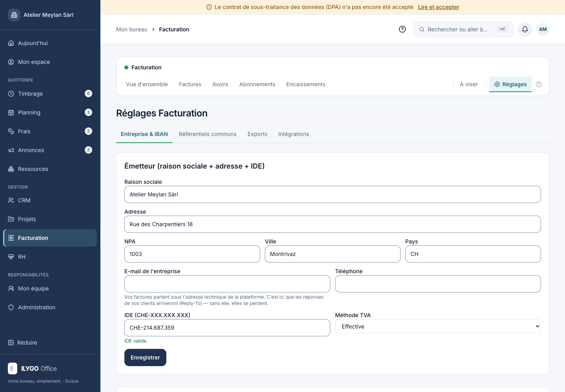Click the IDE number input field
Viewport: 565px width, 392px height.
click(227, 328)
